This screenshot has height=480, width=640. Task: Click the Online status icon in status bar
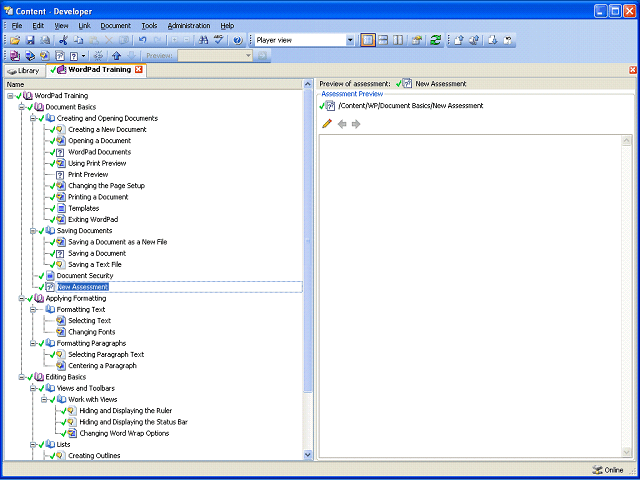597,470
